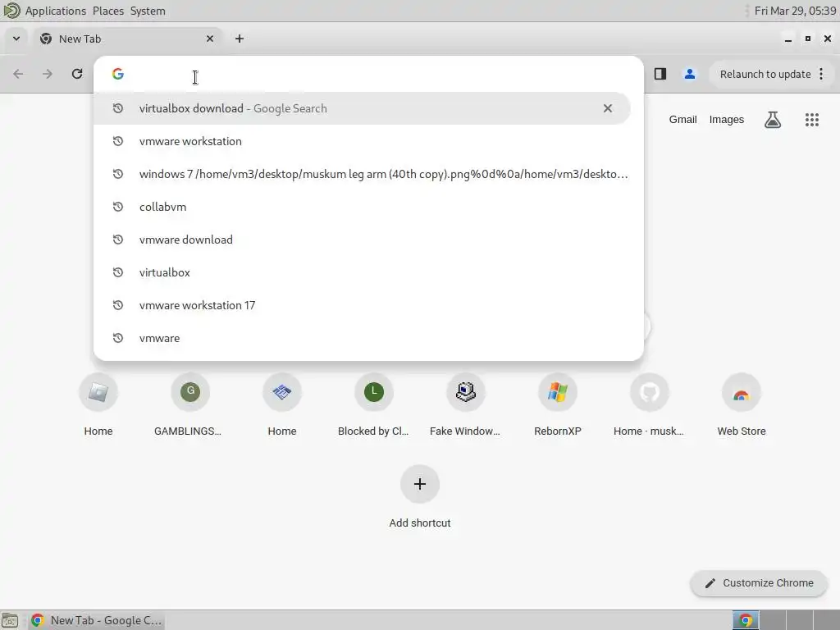Open Fake Window... shortcut

[x=466, y=405]
